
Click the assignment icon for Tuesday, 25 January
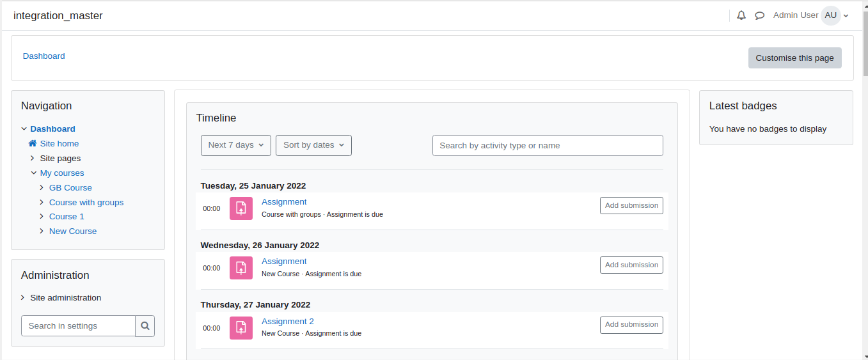pos(241,208)
